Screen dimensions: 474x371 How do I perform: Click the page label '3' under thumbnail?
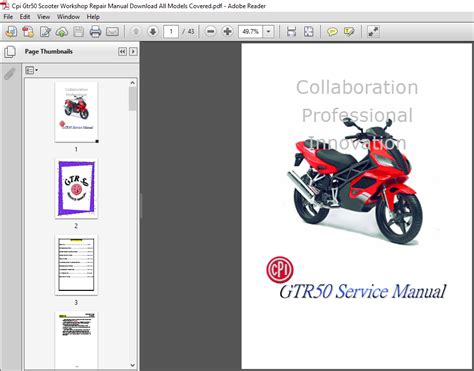[76, 302]
